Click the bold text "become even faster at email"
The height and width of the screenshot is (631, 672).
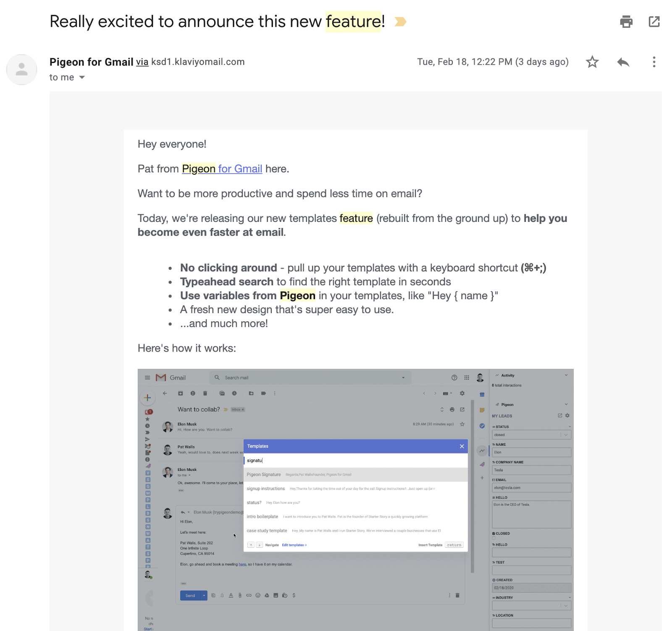coord(211,232)
